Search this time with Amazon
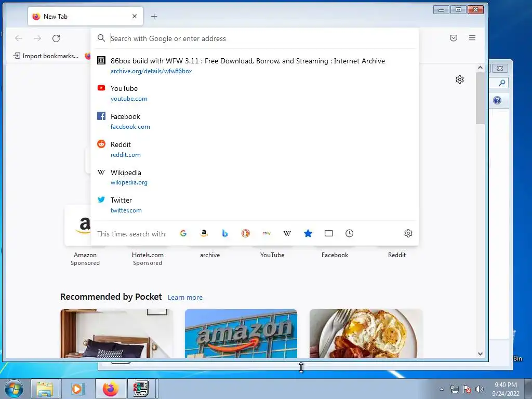532x399 pixels. pyautogui.click(x=204, y=233)
